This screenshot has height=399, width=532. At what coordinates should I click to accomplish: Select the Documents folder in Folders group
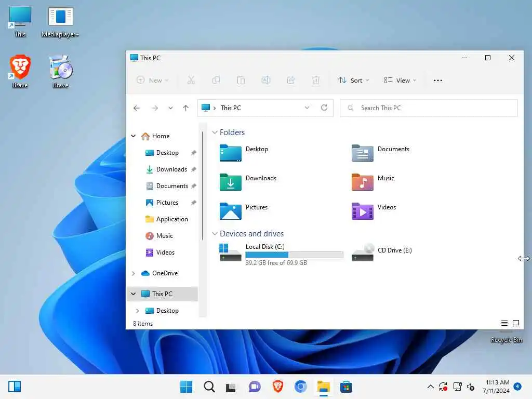[381, 153]
